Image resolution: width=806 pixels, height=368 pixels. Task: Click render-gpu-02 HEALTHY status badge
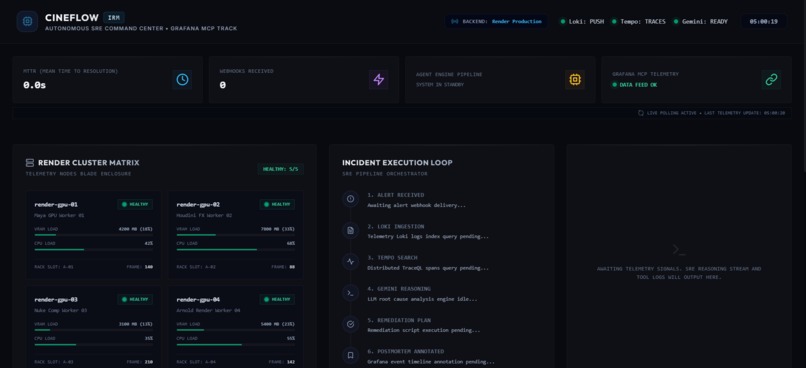[277, 204]
